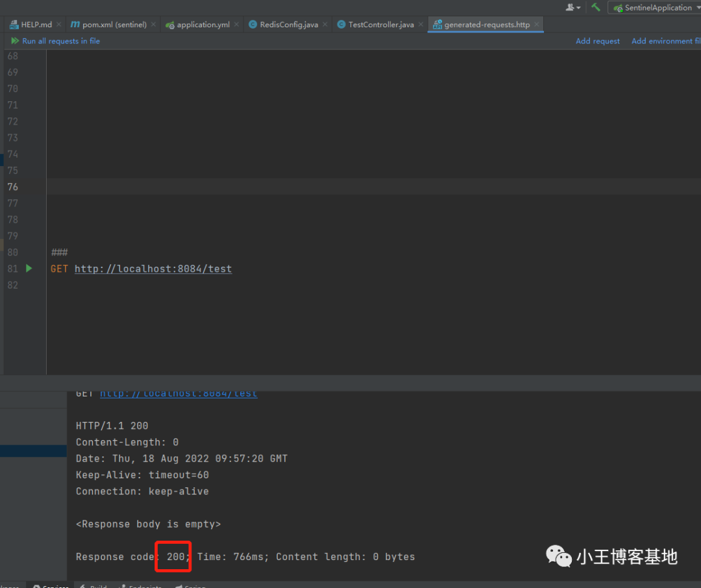Close the HELP.md editor tab

[x=59, y=25]
